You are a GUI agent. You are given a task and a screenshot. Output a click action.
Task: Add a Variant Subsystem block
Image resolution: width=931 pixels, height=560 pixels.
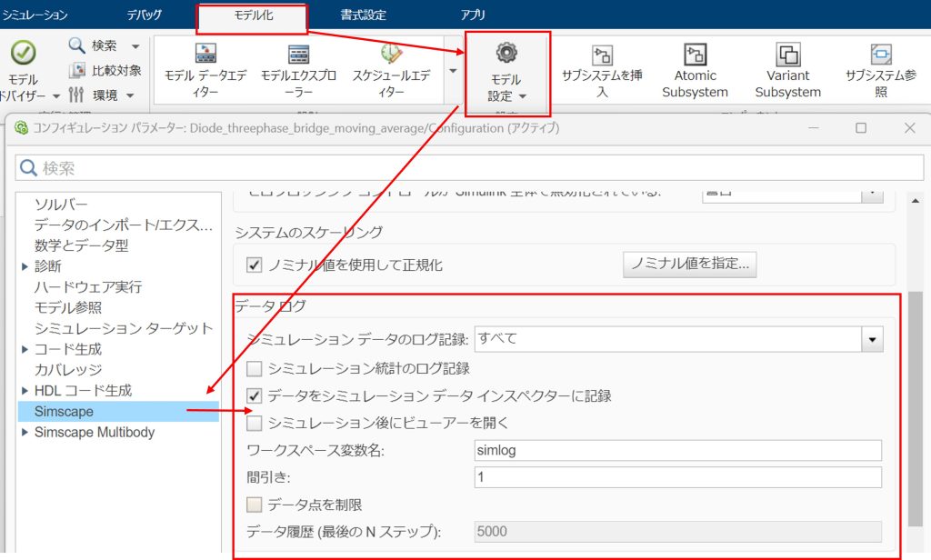click(787, 55)
